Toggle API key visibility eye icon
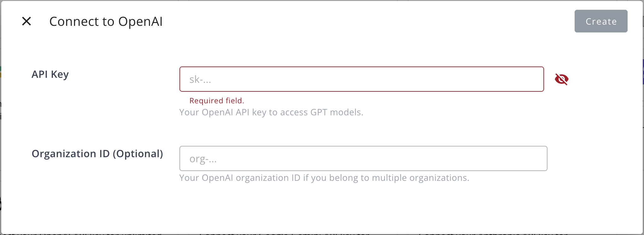Screen dimensions: 644x235 [561, 79]
